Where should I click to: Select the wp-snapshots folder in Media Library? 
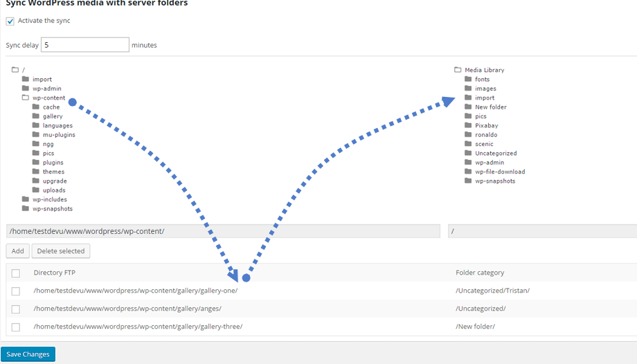coord(495,181)
